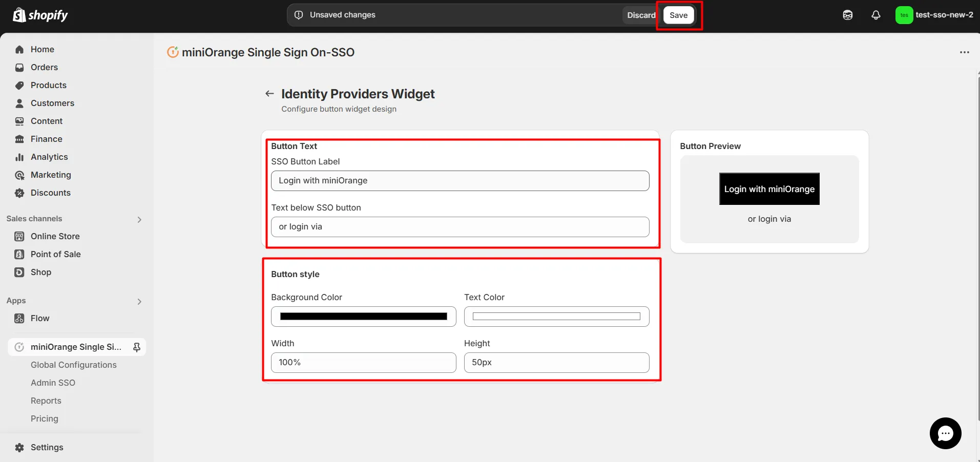Expand the Sales channels section

[139, 219]
